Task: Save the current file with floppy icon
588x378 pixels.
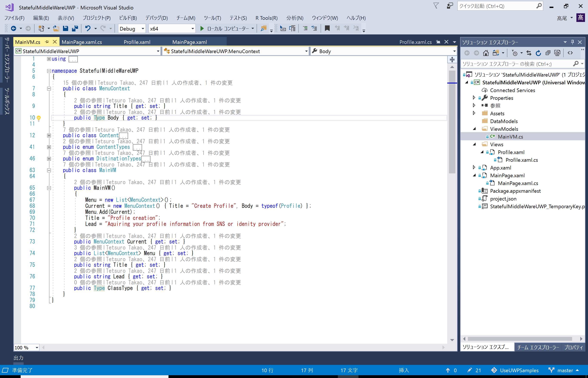Action: (66, 28)
